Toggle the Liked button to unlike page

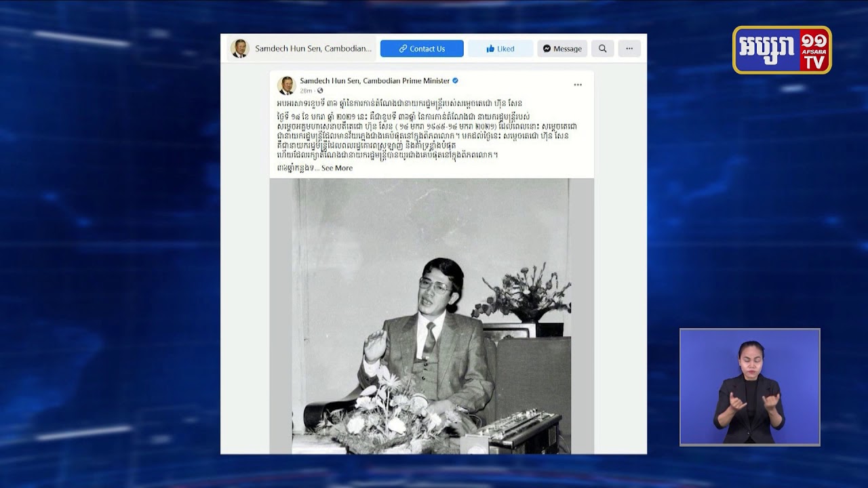click(500, 49)
